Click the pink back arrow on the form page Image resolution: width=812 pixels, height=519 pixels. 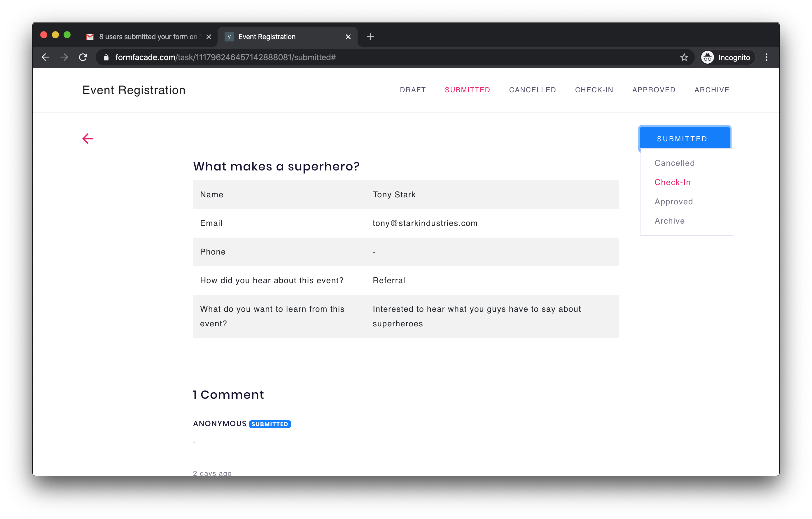point(88,138)
